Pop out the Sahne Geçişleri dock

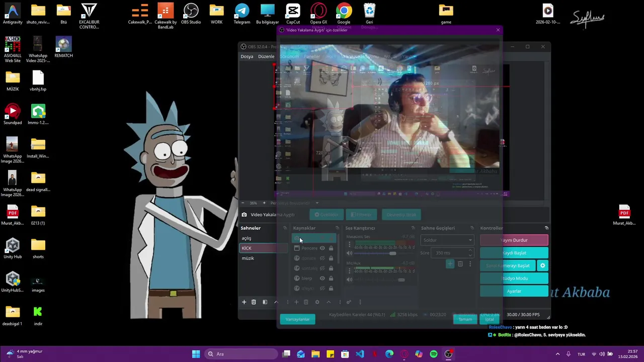472,228
